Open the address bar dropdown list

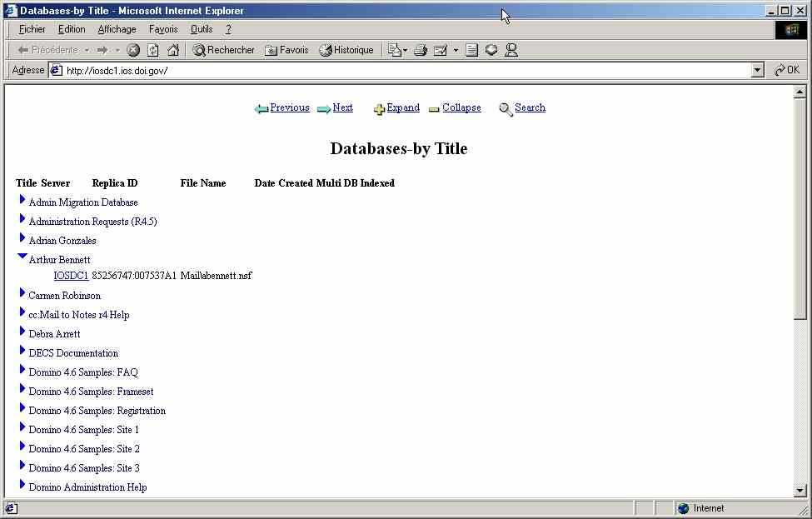pyautogui.click(x=758, y=70)
